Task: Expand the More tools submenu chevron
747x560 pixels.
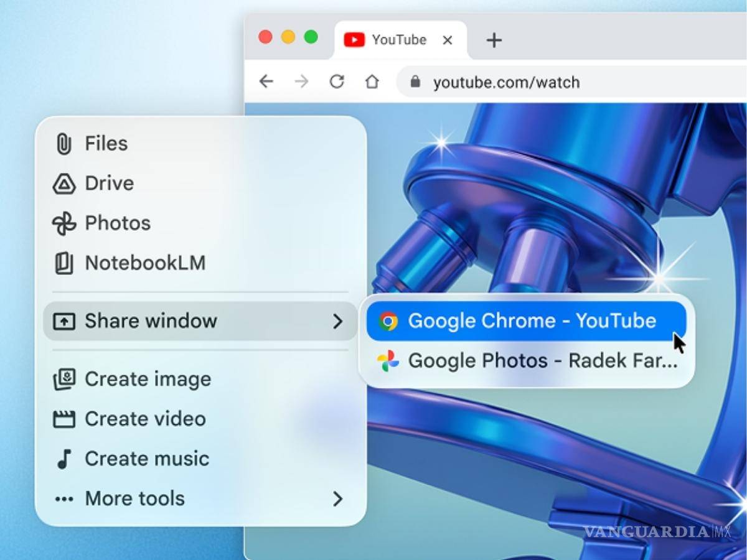Action: coord(337,498)
